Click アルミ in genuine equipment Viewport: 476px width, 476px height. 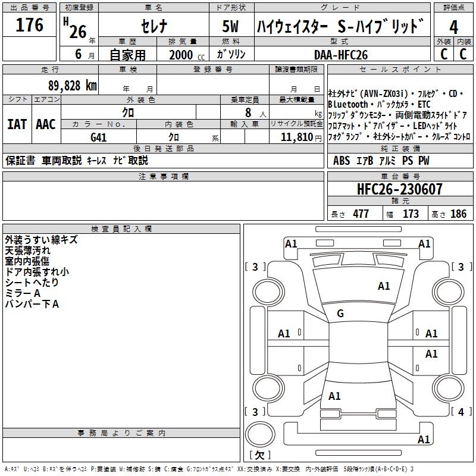(387, 160)
